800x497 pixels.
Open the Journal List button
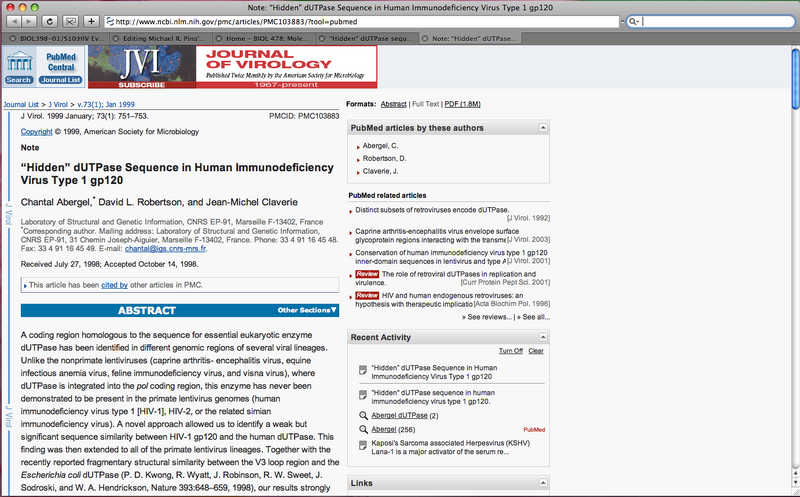pyautogui.click(x=61, y=80)
